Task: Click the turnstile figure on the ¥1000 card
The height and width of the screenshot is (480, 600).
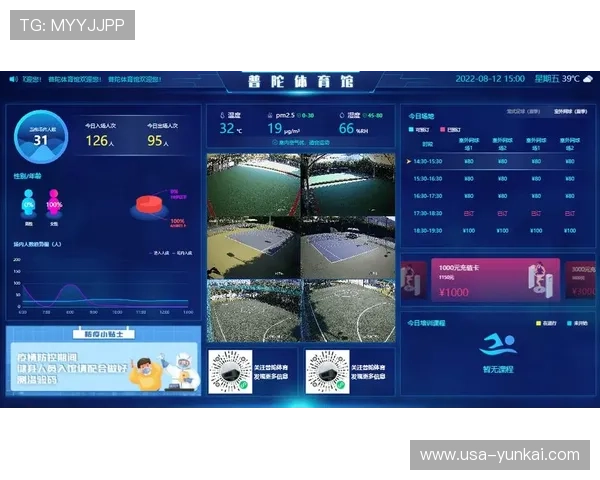Action: tap(540, 279)
